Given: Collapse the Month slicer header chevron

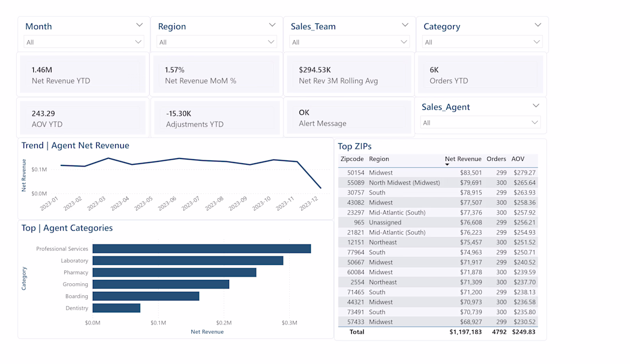Looking at the screenshot, I should 139,25.
